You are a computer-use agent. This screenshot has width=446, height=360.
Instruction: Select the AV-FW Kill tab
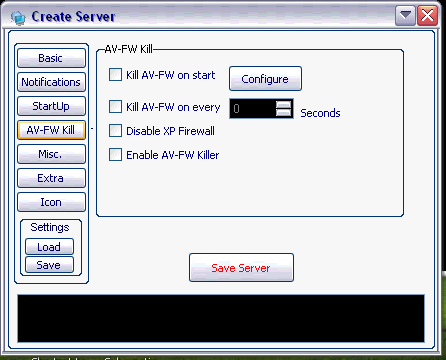tap(51, 130)
